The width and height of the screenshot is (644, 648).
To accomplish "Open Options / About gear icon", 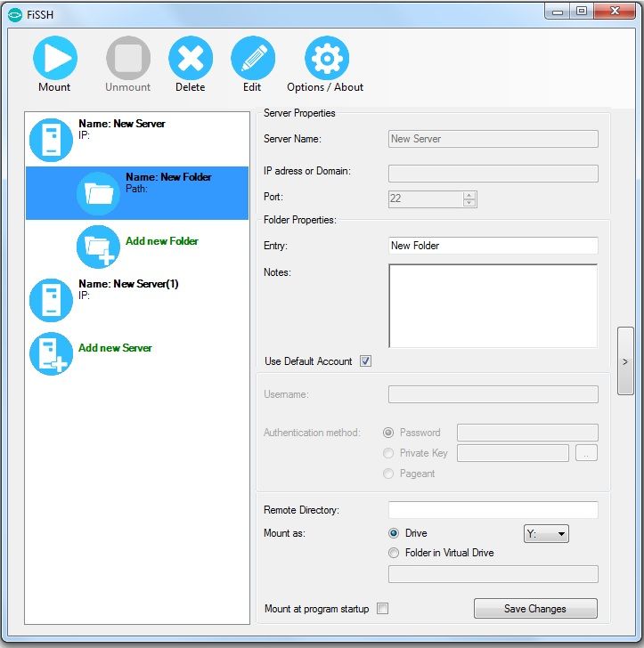I will click(x=326, y=59).
